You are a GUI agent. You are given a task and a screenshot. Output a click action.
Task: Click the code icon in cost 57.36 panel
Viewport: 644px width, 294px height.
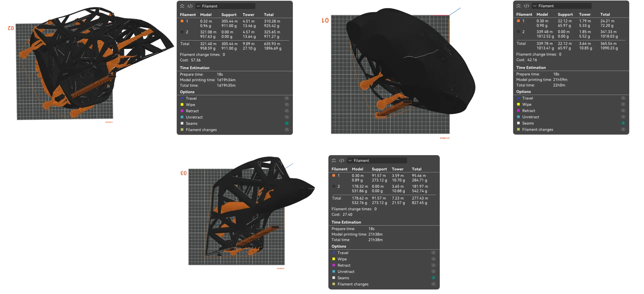(x=190, y=6)
